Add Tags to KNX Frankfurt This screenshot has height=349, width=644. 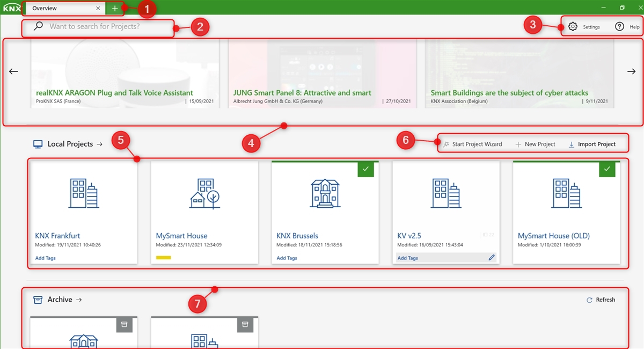(x=46, y=258)
